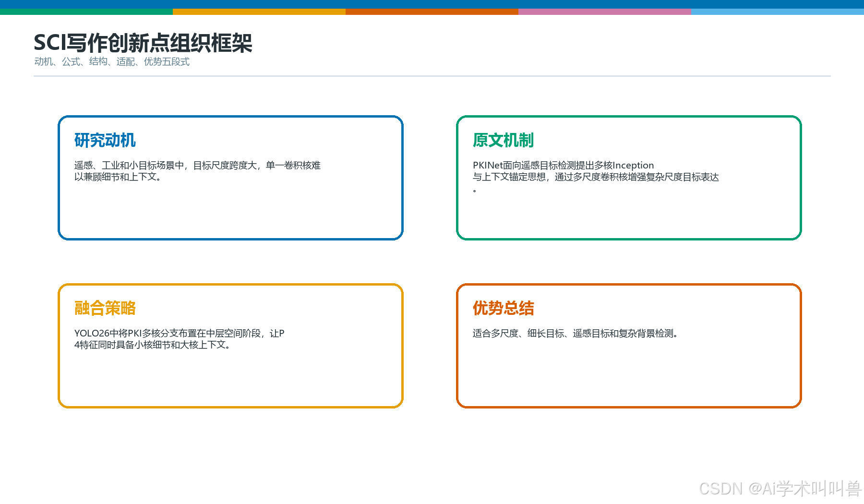Click the line starting 与上下文锚定思想
This screenshot has height=504, width=864.
[x=596, y=177]
